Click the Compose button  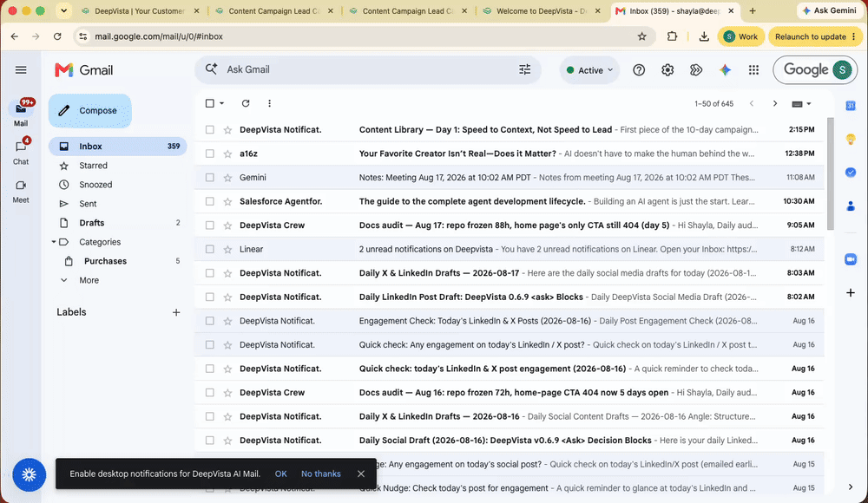[89, 111]
